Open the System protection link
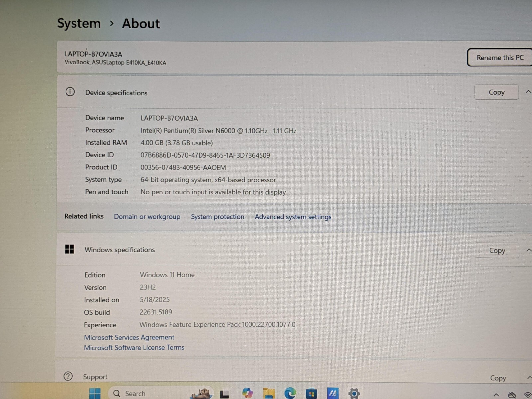This screenshot has width=532, height=399. [x=217, y=217]
